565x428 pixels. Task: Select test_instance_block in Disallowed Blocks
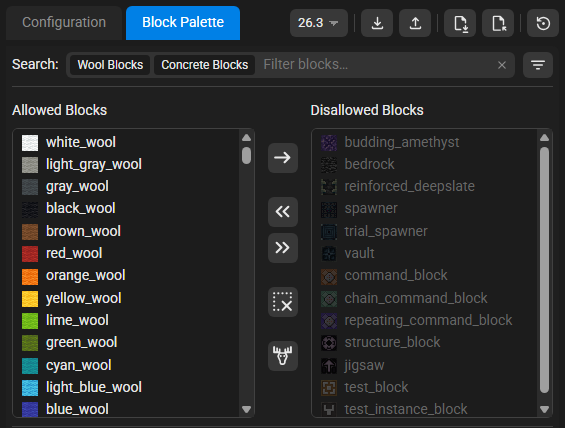coord(425,409)
